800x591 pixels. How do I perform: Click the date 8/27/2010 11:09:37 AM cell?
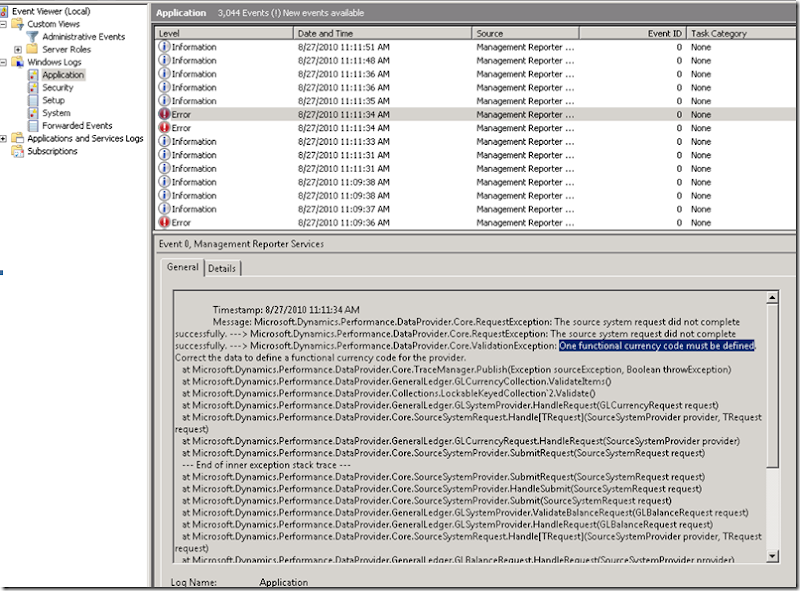point(343,209)
